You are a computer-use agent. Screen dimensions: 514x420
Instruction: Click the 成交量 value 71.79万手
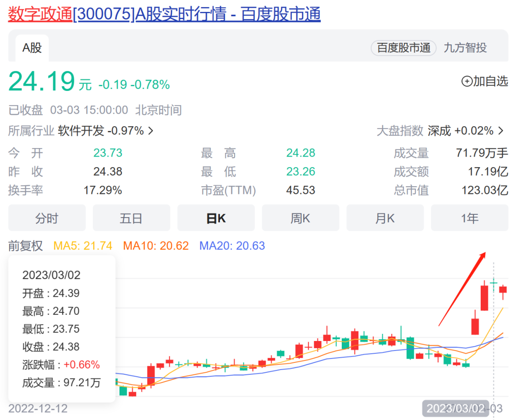point(482,153)
